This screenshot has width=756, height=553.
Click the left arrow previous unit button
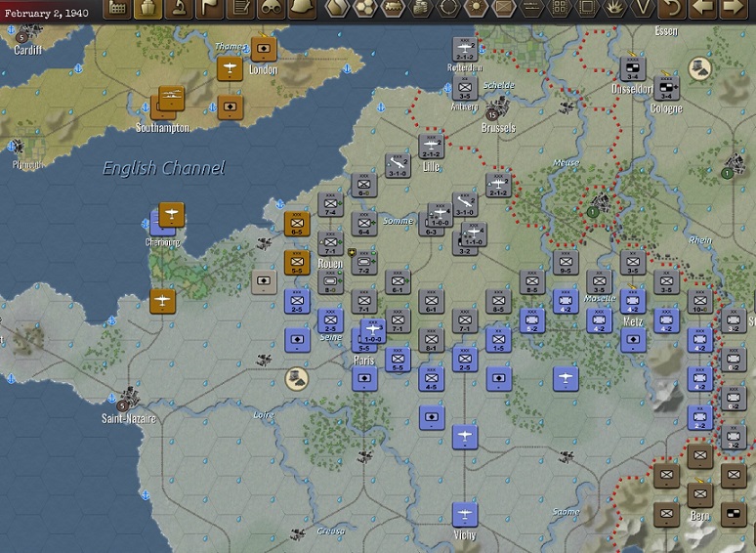[702, 9]
